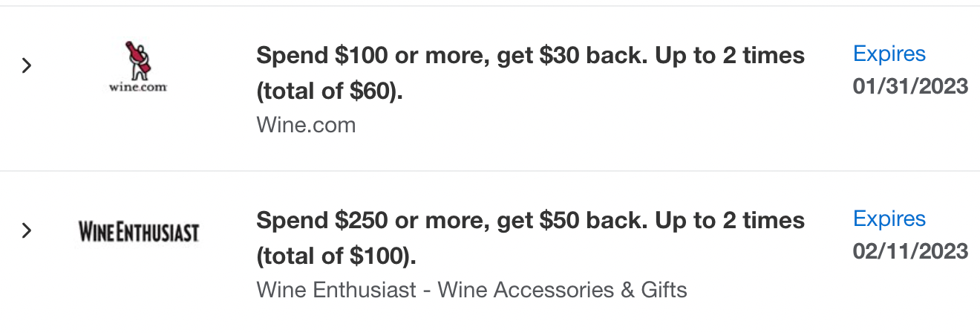
Task: Click the gray Wine.com merchant name
Action: click(306, 125)
